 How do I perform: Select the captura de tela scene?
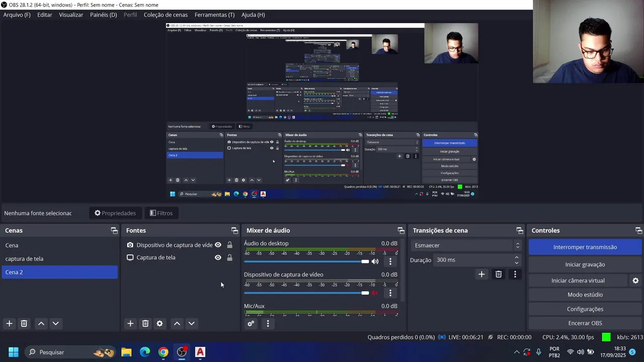(59, 259)
